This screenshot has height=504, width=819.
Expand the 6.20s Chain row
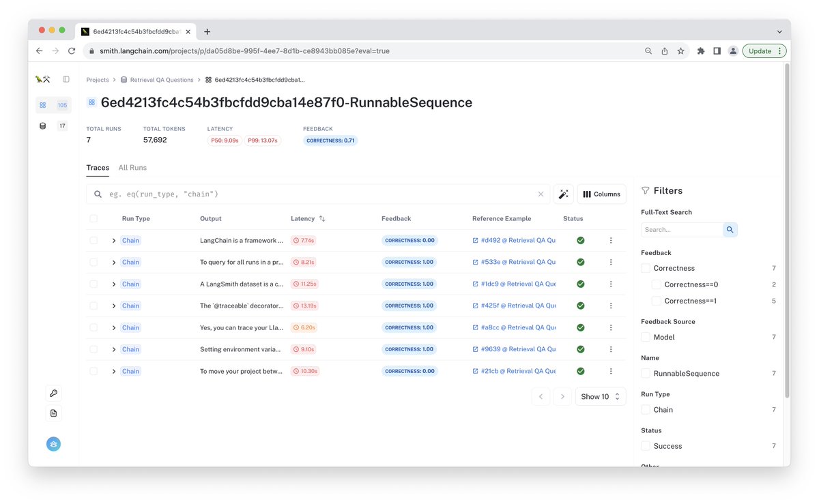[114, 328]
